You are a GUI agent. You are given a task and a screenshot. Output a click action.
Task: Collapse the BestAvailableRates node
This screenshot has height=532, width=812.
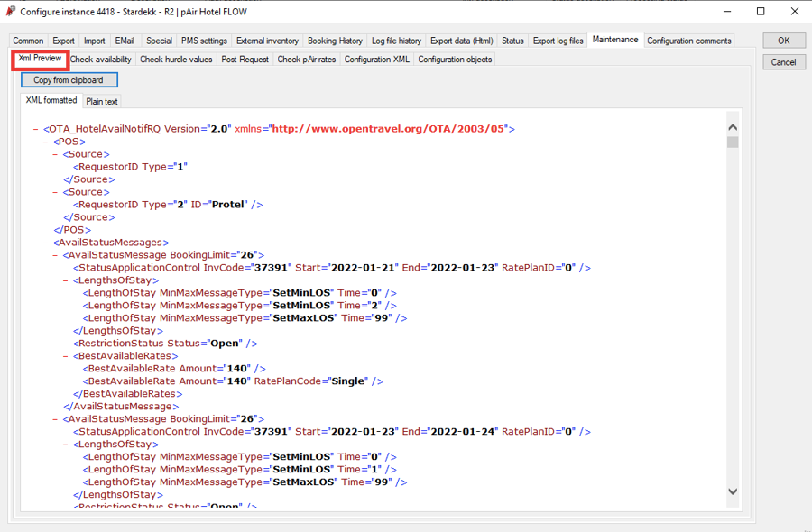[x=66, y=356]
